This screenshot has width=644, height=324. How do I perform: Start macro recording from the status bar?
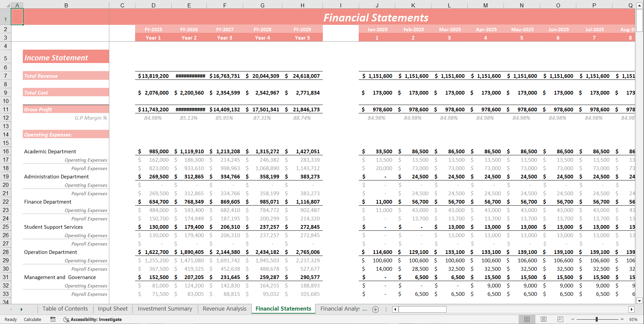pyautogui.click(x=53, y=319)
